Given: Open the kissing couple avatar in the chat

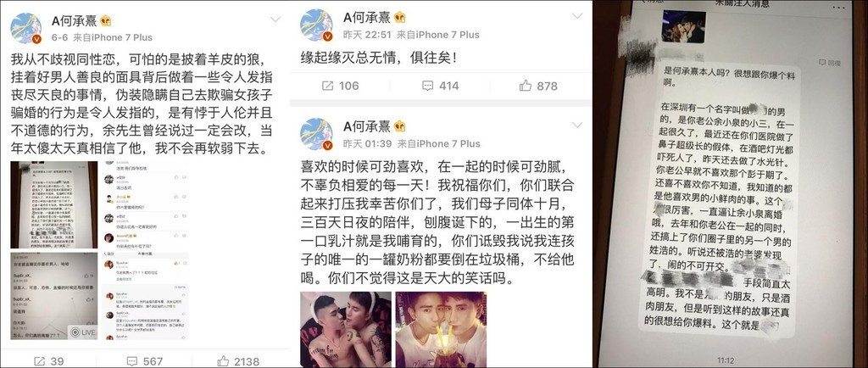Looking at the screenshot, I should [683, 26].
